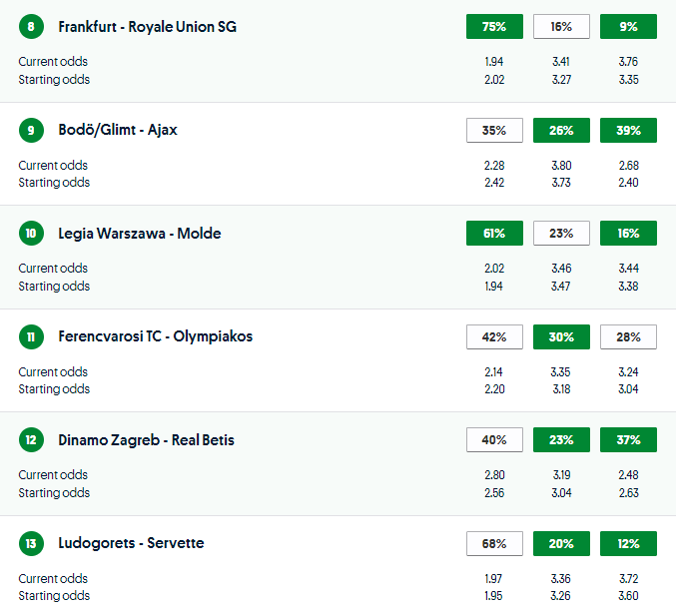Open the Dinamo Zagreb - Real Betis match

(146, 440)
